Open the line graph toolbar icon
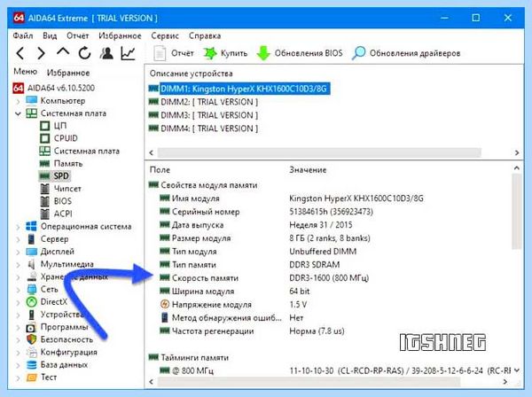Screen dimensions: 532x397 [129, 53]
